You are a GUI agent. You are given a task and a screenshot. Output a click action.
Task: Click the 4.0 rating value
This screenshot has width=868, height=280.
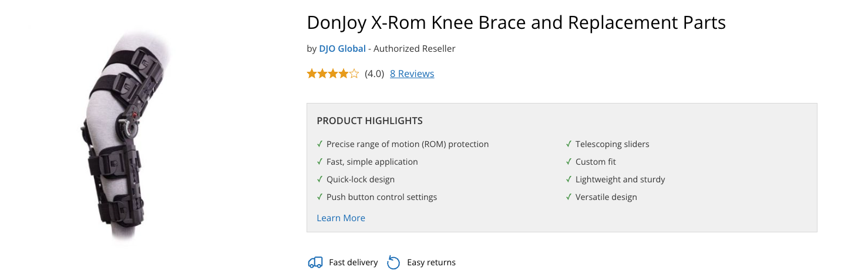(374, 74)
